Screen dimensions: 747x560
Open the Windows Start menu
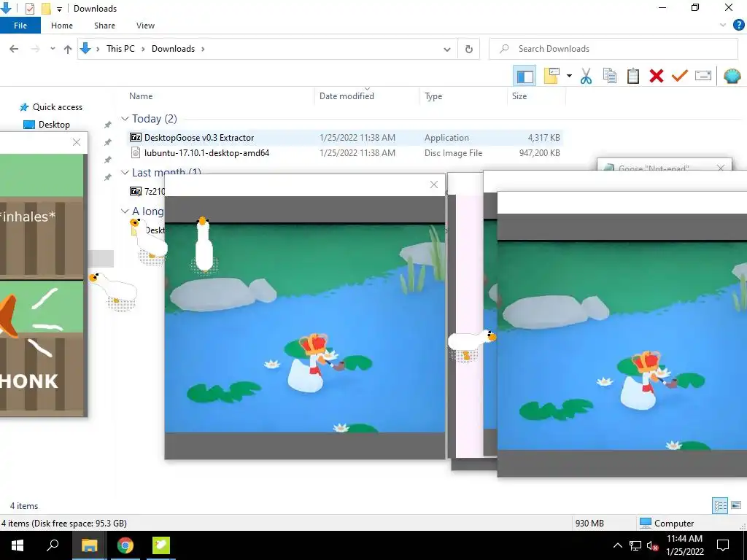click(18, 545)
